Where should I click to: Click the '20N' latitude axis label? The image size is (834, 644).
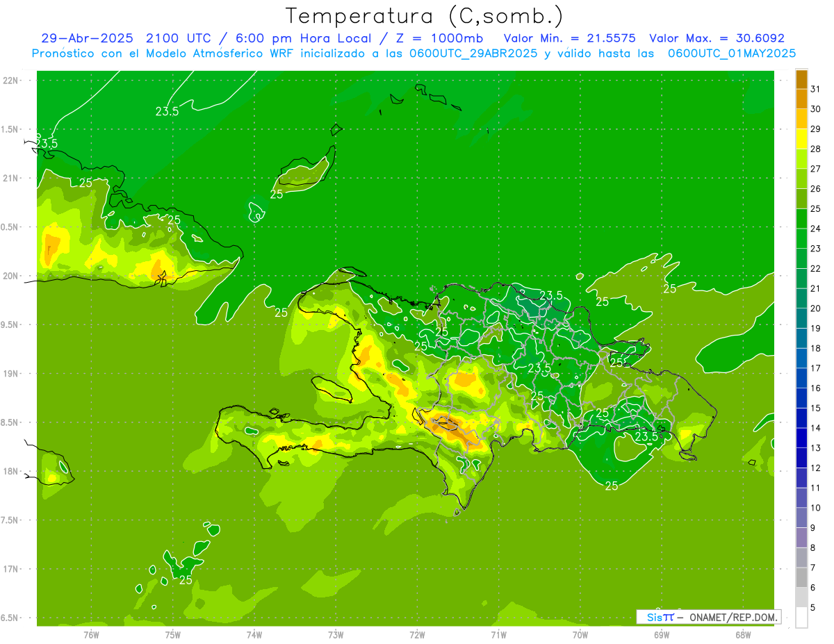12,276
